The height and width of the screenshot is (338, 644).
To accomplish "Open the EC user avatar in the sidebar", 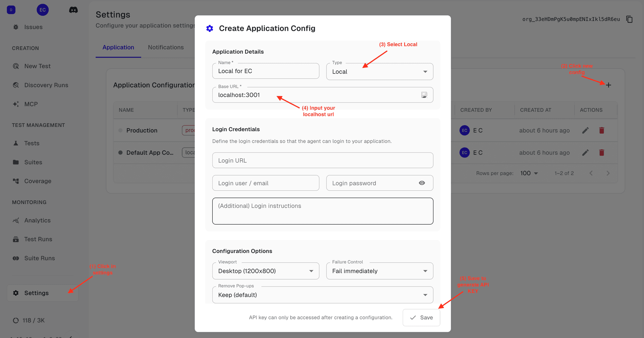I will point(43,10).
